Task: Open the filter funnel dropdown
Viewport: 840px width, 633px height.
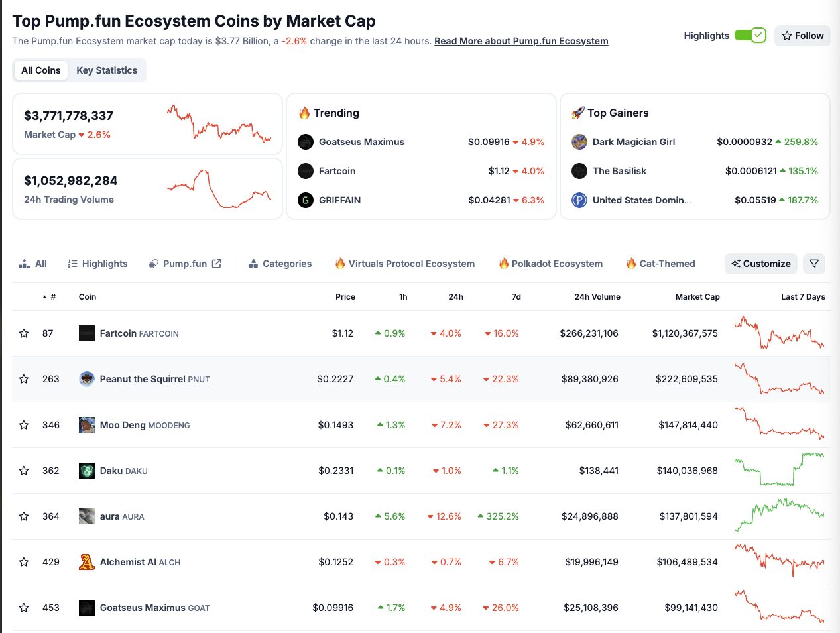Action: point(814,263)
